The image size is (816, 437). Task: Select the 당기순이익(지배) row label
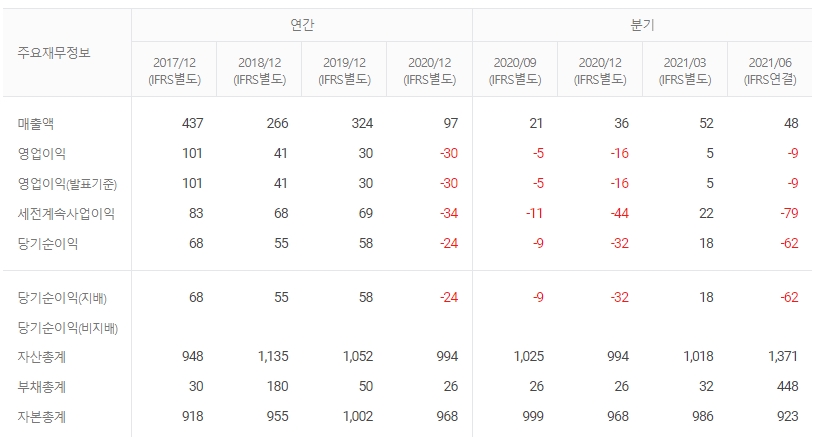[x=62, y=298]
